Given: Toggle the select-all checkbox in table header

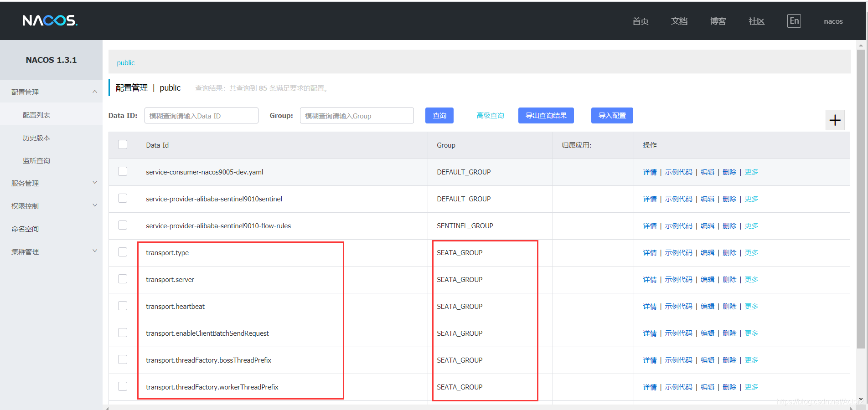Looking at the screenshot, I should [123, 144].
